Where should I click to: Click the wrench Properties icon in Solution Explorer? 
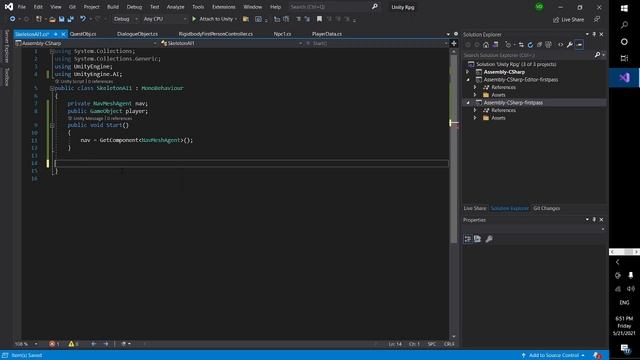pos(570,45)
